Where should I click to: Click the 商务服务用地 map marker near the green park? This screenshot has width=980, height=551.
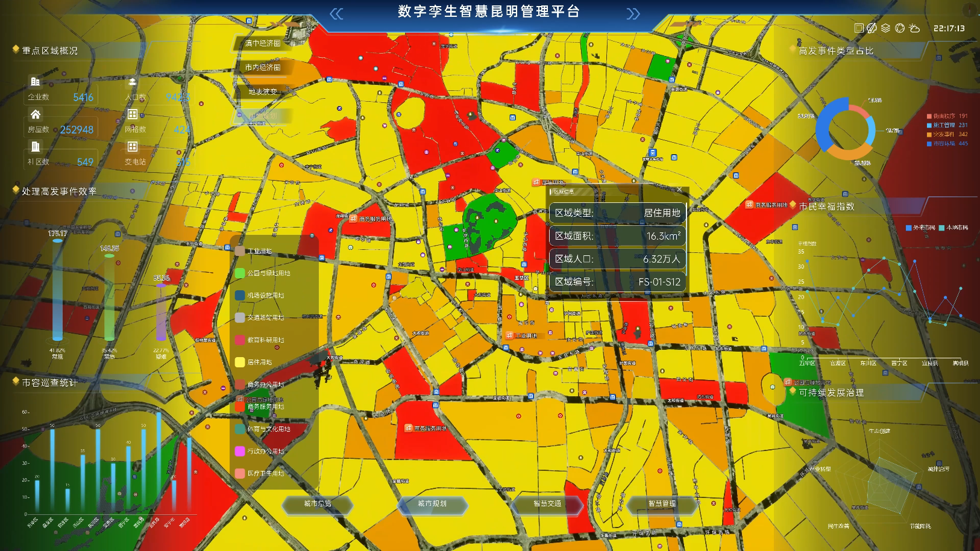click(x=353, y=219)
